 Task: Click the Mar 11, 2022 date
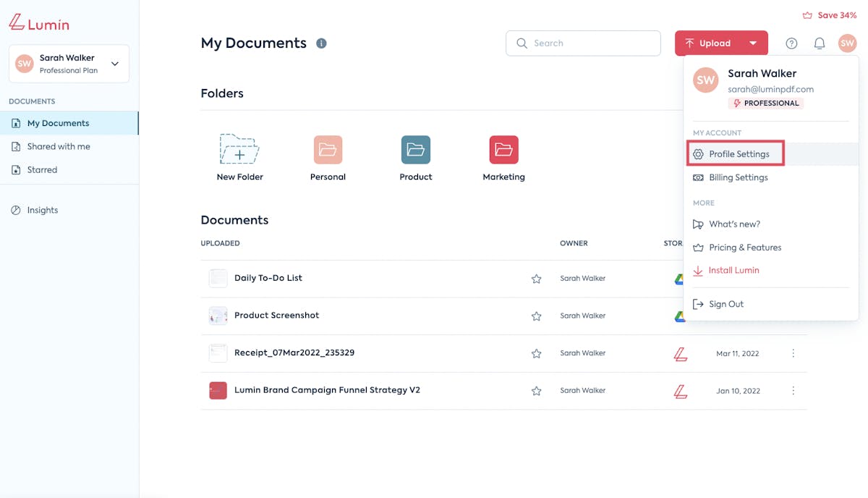(738, 354)
